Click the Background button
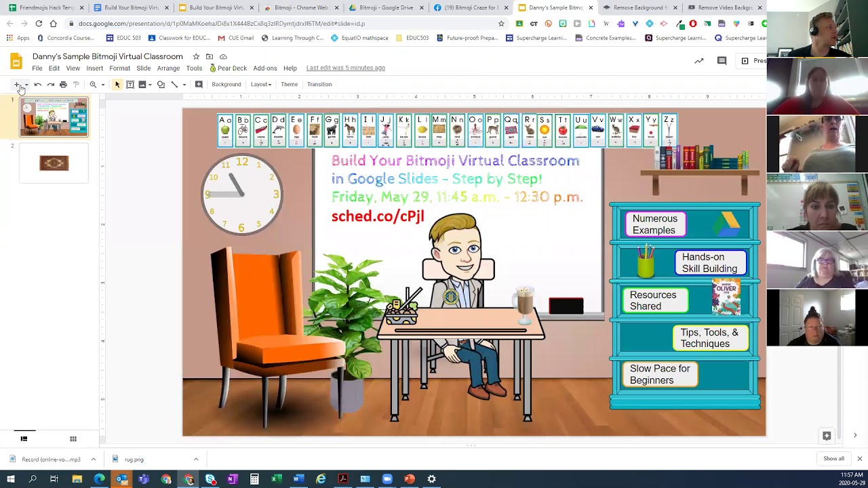This screenshot has width=868, height=488. click(226, 85)
